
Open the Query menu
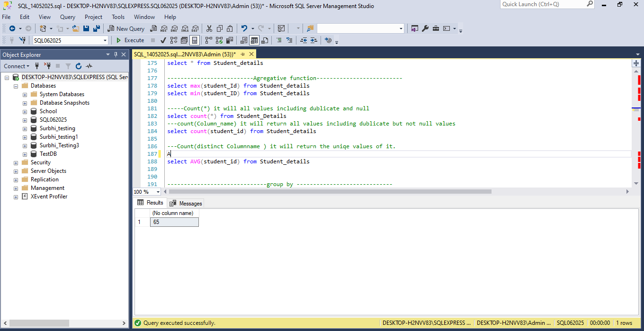click(x=68, y=17)
